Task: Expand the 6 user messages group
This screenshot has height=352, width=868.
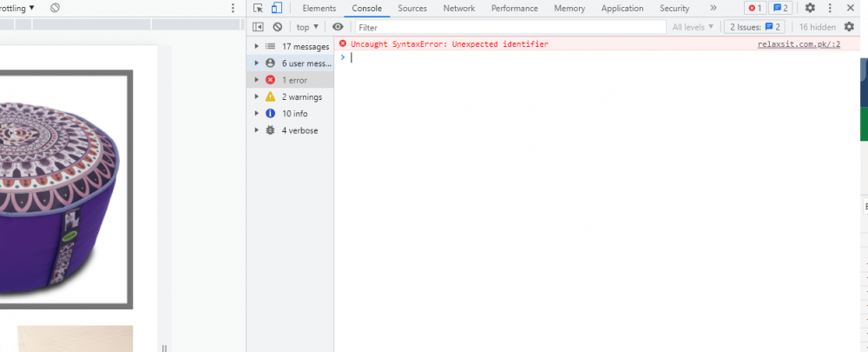Action: (256, 63)
